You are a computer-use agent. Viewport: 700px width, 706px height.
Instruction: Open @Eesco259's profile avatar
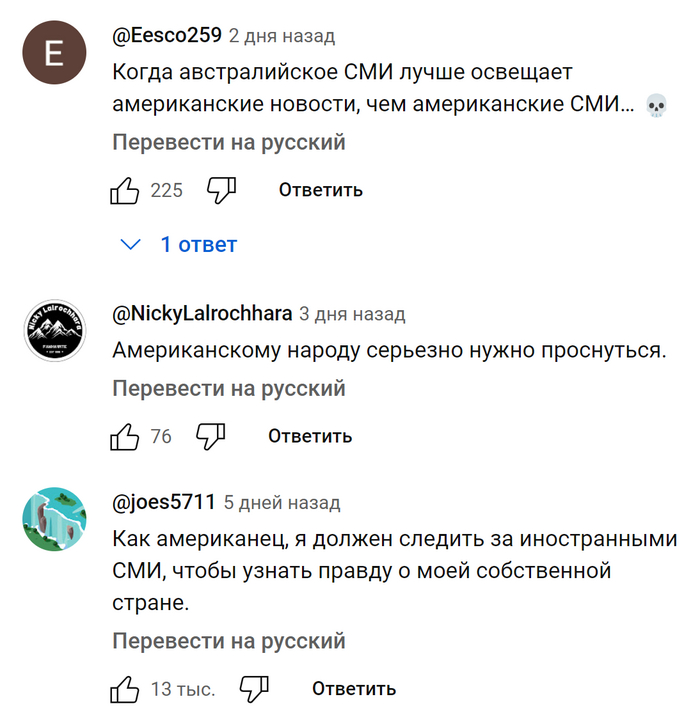click(52, 54)
